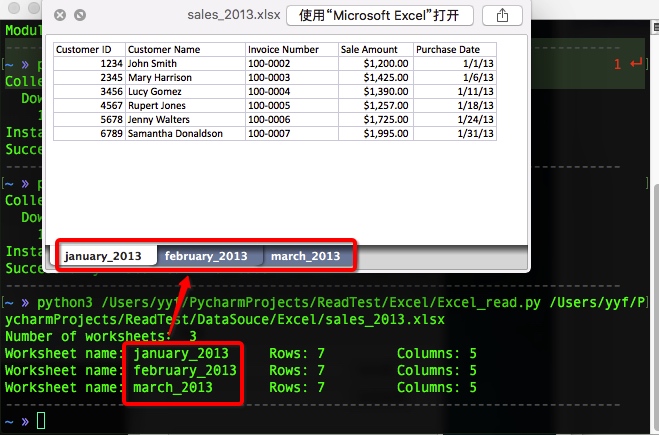The width and height of the screenshot is (659, 435).
Task: Switch to the february_2013 sheet tab
Action: (x=206, y=256)
